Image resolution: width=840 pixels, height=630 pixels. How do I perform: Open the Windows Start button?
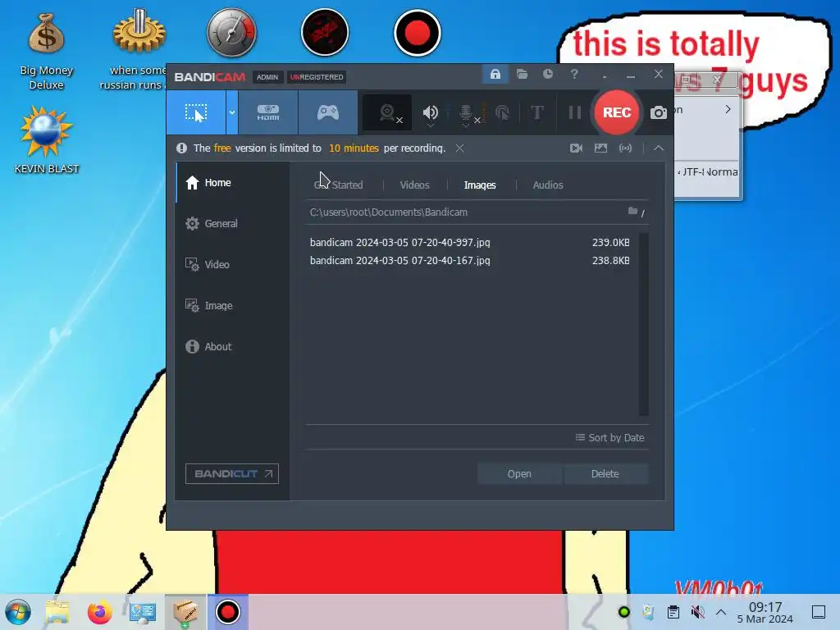coord(18,612)
